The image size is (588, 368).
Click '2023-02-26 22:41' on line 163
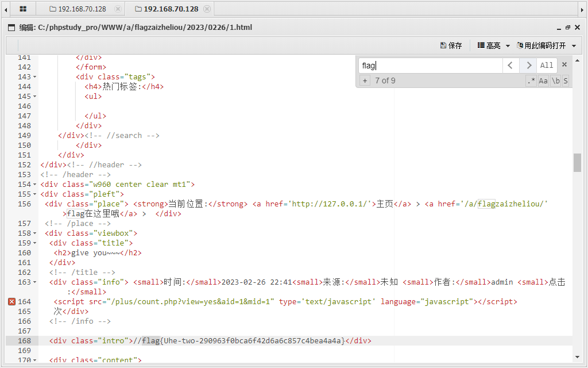pyautogui.click(x=257, y=282)
